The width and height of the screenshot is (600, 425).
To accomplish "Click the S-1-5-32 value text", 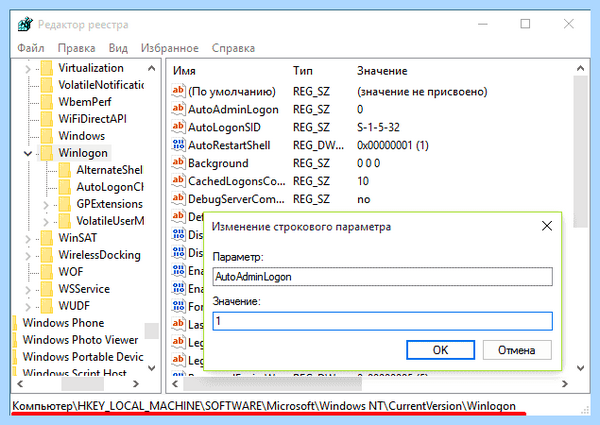I will [x=378, y=127].
